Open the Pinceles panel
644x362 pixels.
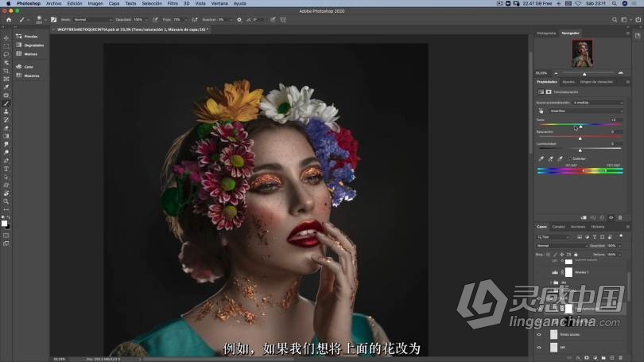(x=27, y=36)
